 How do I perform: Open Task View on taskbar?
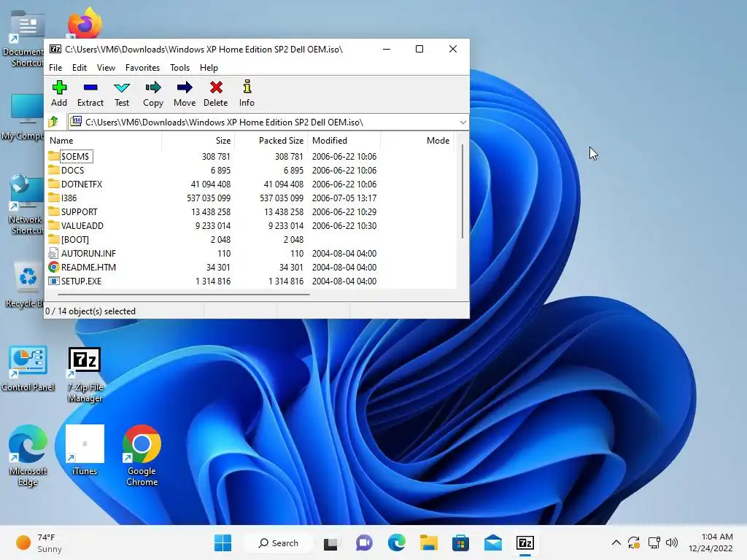pyautogui.click(x=330, y=542)
